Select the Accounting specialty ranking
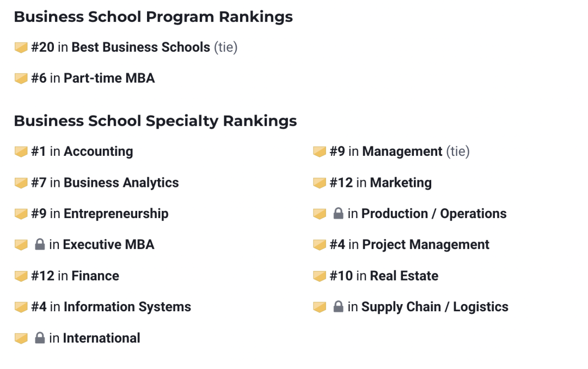The width and height of the screenshot is (588, 369). coord(98,152)
